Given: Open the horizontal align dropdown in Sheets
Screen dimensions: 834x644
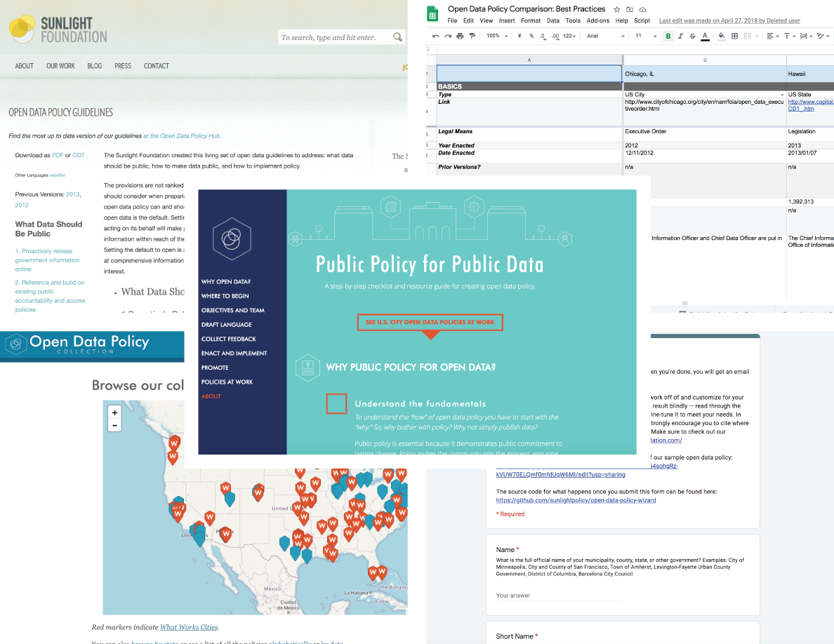Looking at the screenshot, I should click(x=773, y=36).
